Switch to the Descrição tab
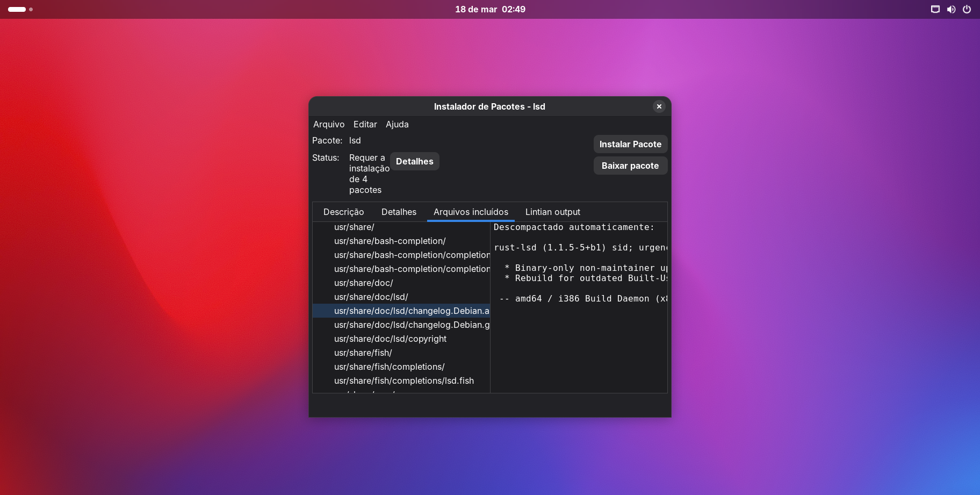This screenshot has height=495, width=980. pyautogui.click(x=343, y=212)
